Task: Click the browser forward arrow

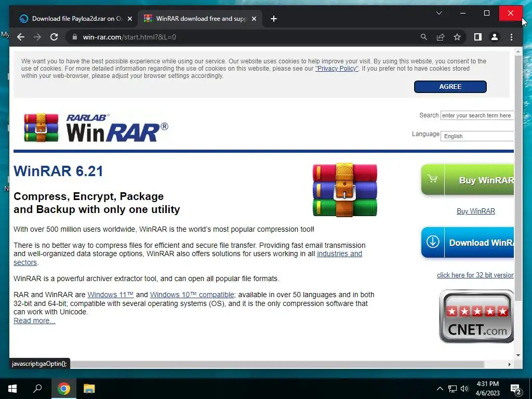Action: [x=37, y=37]
